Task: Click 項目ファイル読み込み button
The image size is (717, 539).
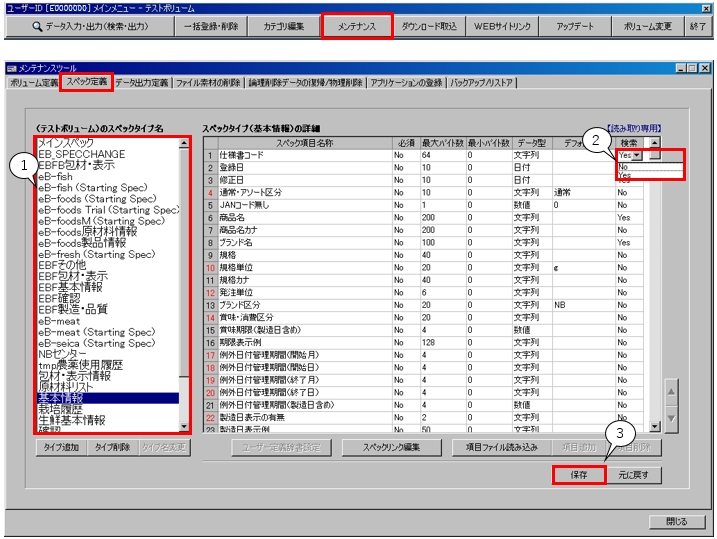Action: (x=502, y=447)
